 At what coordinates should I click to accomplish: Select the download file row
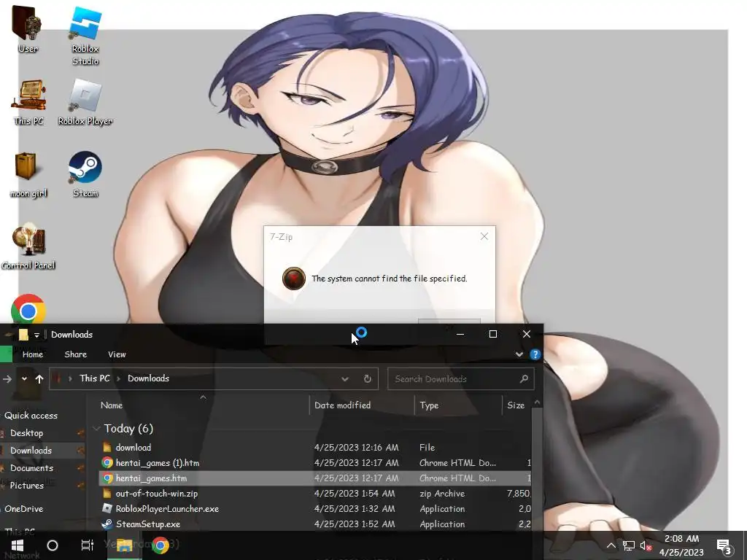coord(314,447)
